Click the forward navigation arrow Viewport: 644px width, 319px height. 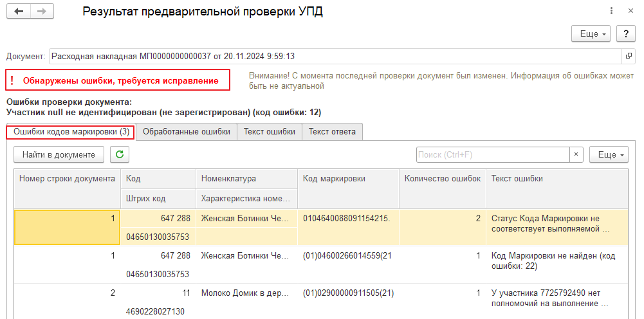42,12
